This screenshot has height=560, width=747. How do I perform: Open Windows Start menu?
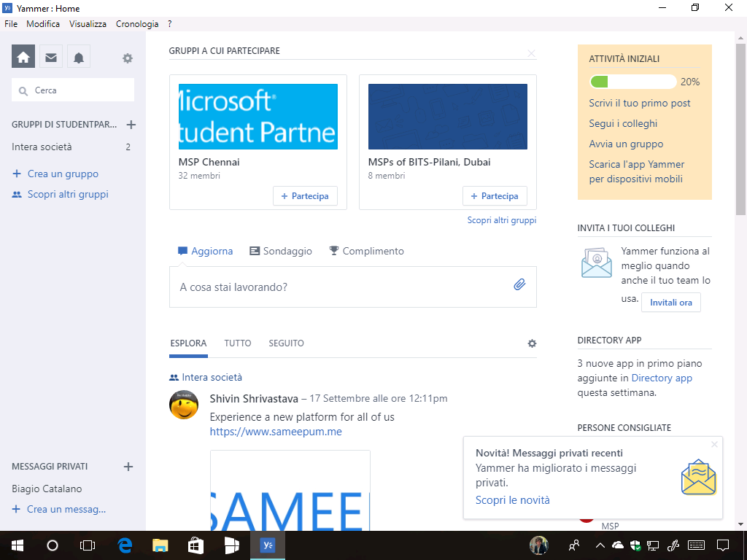18,545
